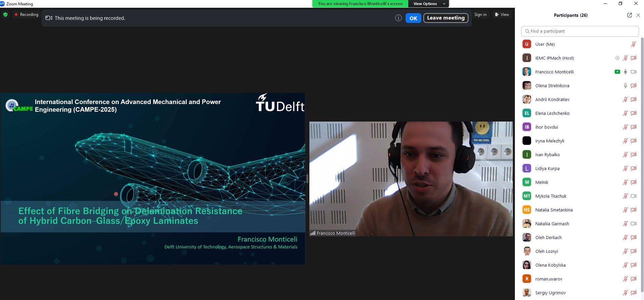The image size is (644, 300).
Task: Toggle mute for User (Me)
Action: [x=633, y=44]
